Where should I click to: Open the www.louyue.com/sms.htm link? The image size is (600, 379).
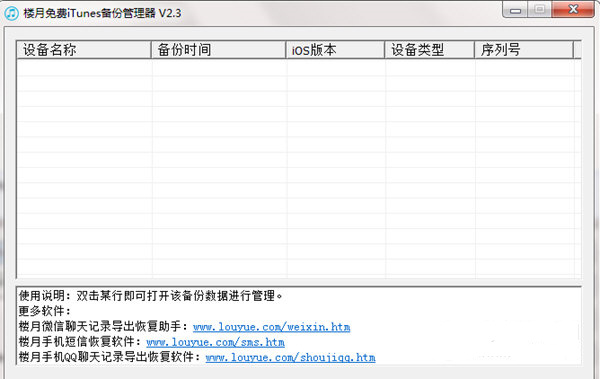pos(215,342)
